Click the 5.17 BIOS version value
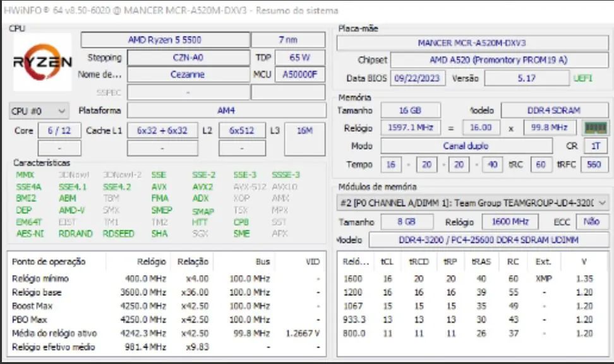 coord(527,78)
